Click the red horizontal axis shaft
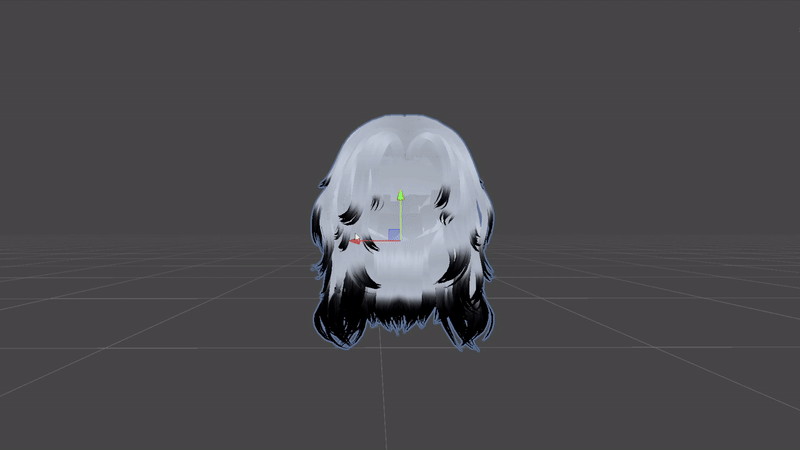 click(x=380, y=241)
